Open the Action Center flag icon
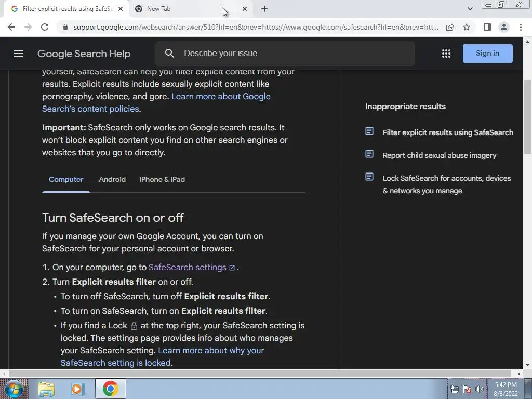 click(467, 389)
